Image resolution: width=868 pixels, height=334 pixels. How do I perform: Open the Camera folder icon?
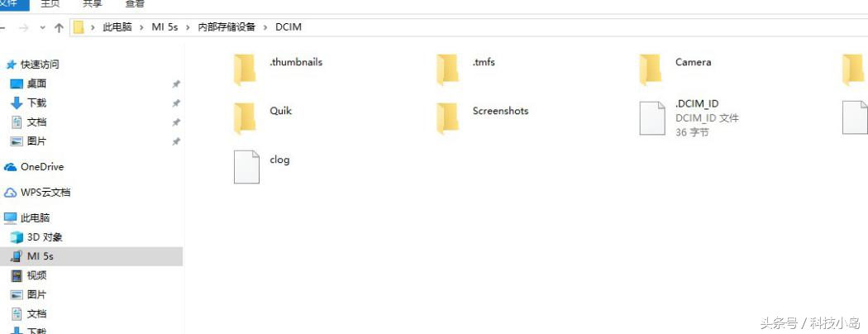click(x=650, y=69)
